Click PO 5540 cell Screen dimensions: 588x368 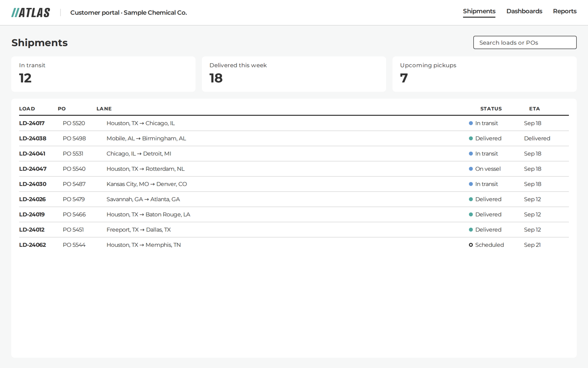pos(74,169)
